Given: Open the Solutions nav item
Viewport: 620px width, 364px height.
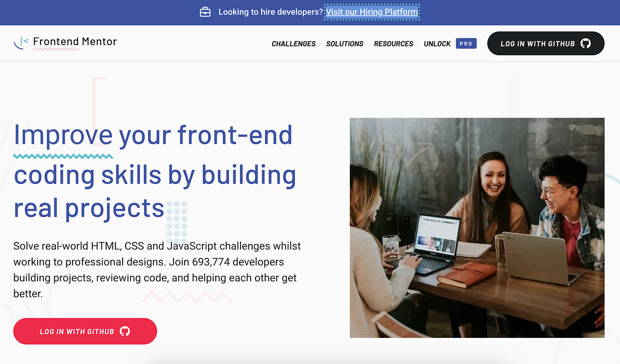Looking at the screenshot, I should pos(345,44).
